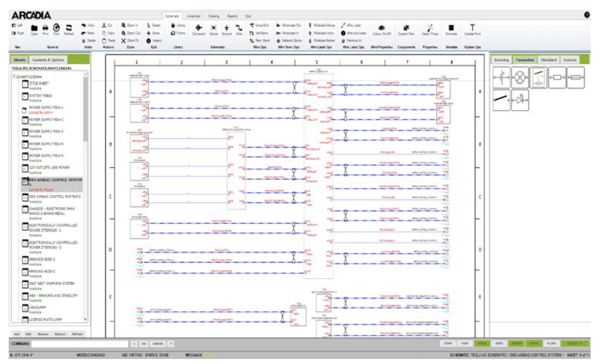600x364 pixels.
Task: Toggle wire Colour On/Off
Action: (381, 29)
